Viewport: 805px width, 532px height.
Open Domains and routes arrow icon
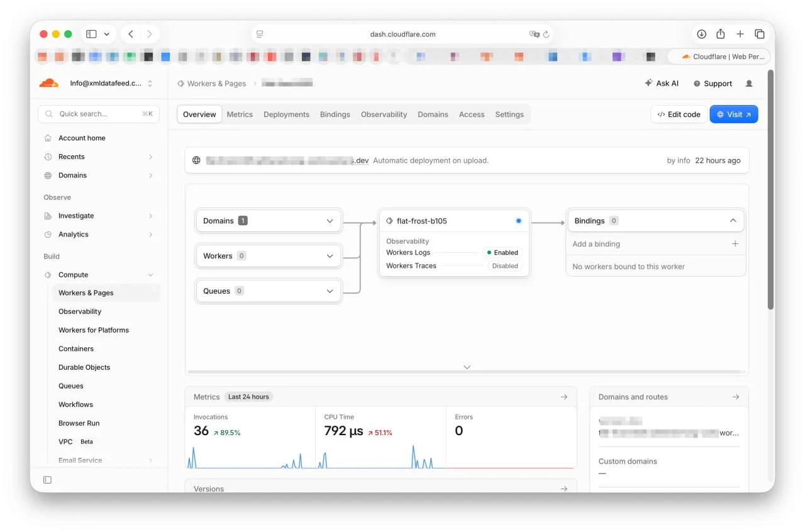[x=736, y=397]
